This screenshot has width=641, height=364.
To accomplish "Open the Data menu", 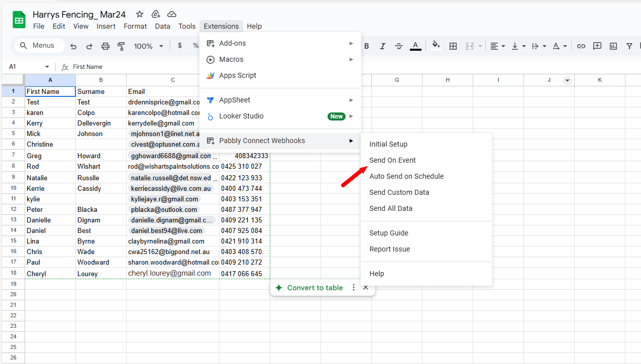I will tap(163, 26).
